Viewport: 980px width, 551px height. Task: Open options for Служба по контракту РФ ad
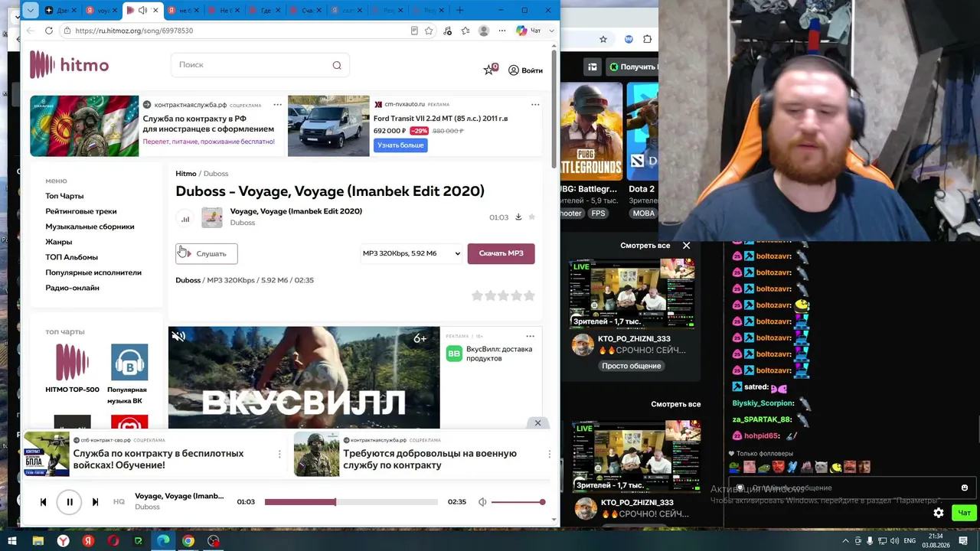click(277, 104)
